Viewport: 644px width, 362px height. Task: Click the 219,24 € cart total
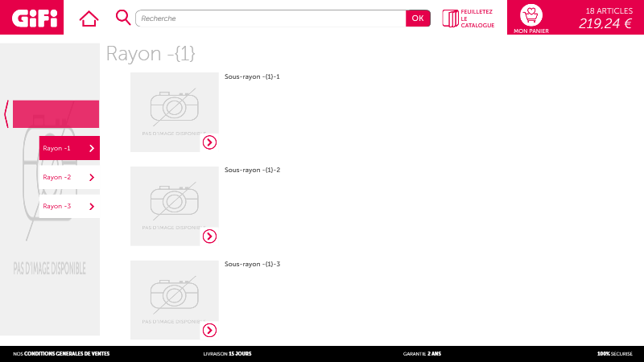tap(605, 23)
